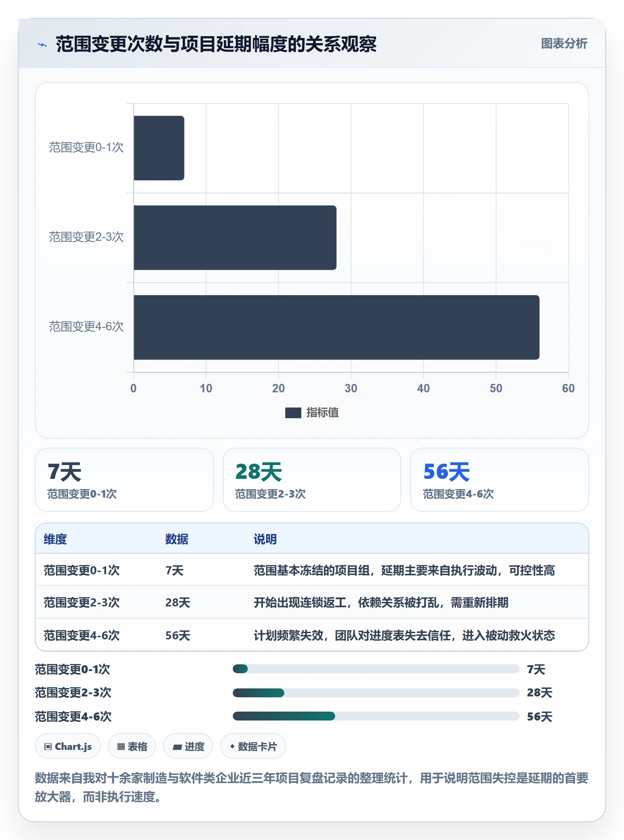Click the progress row label 范围变更2-3次

coord(73,692)
